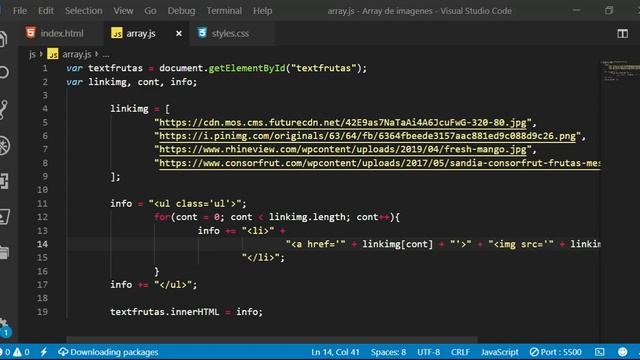Open the Source Control view
The image size is (640, 360).
click(3, 109)
